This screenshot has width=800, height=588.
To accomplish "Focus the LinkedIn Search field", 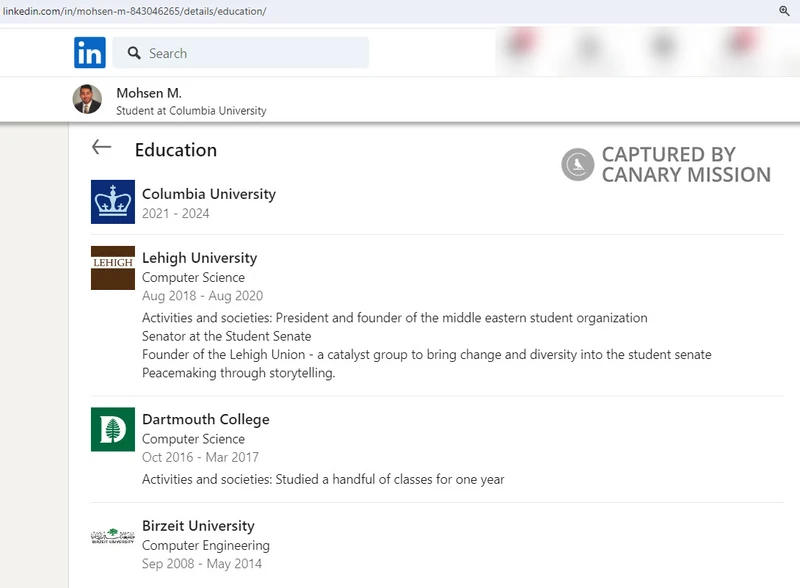I will 240,53.
